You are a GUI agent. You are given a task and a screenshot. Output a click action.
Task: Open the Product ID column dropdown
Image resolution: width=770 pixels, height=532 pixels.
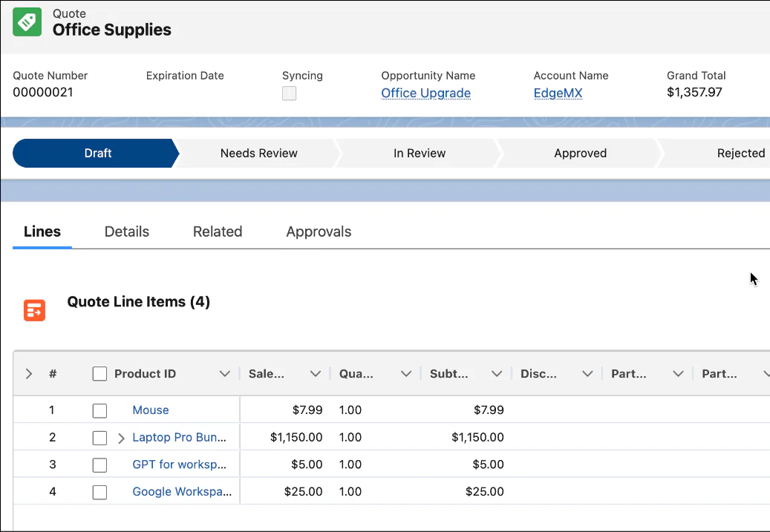click(x=225, y=374)
